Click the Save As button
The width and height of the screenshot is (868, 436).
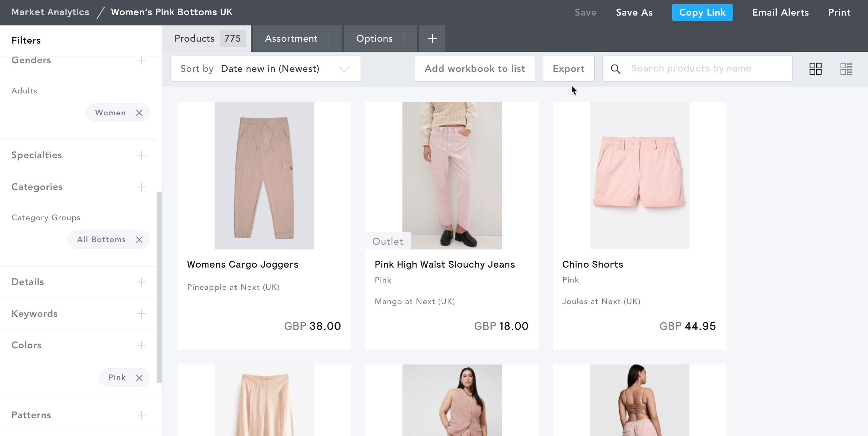(634, 12)
